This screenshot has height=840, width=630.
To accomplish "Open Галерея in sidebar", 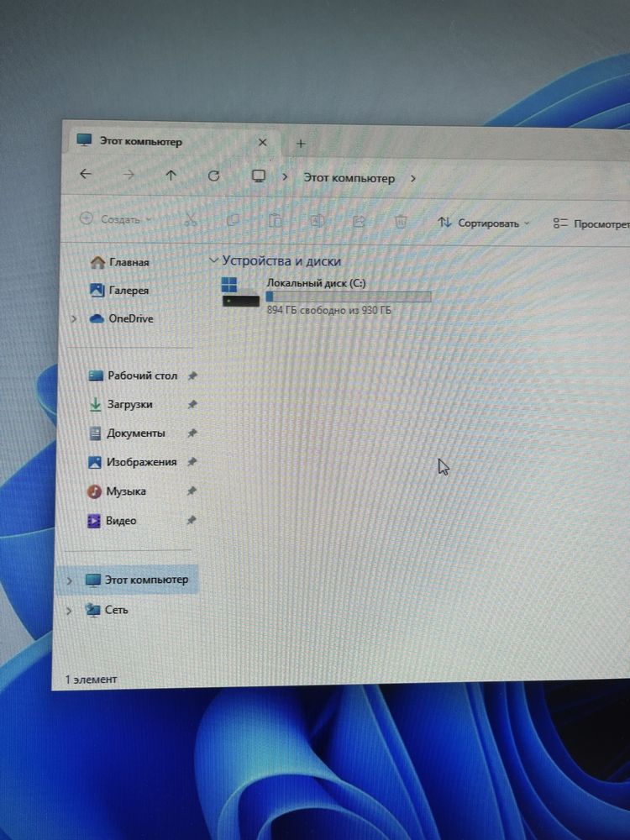I will click(119, 291).
